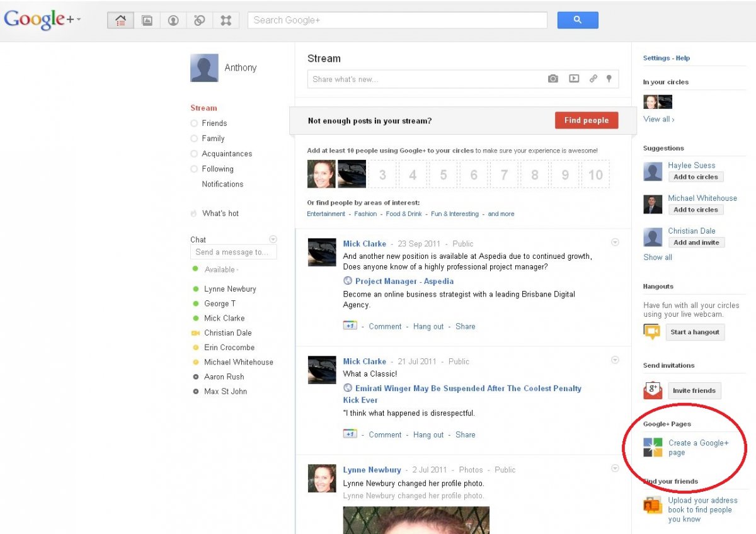Click +1 on the What a Classic post
The width and height of the screenshot is (756, 534).
click(x=350, y=434)
